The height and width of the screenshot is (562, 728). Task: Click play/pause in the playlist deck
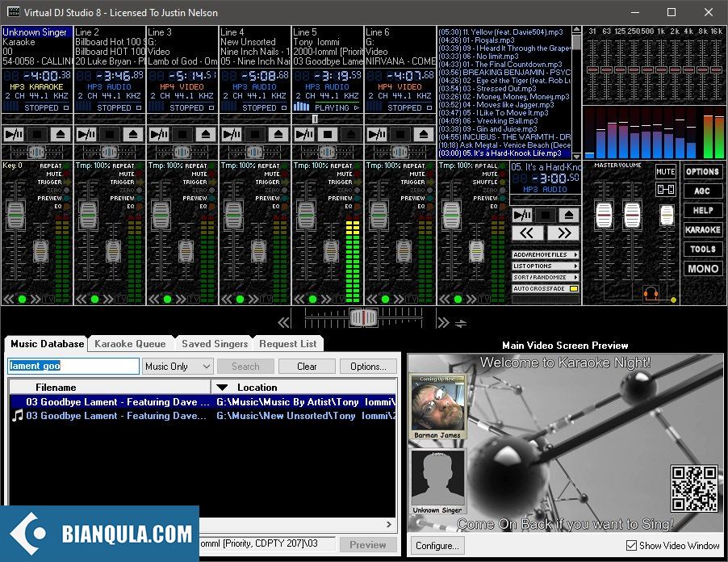[522, 215]
